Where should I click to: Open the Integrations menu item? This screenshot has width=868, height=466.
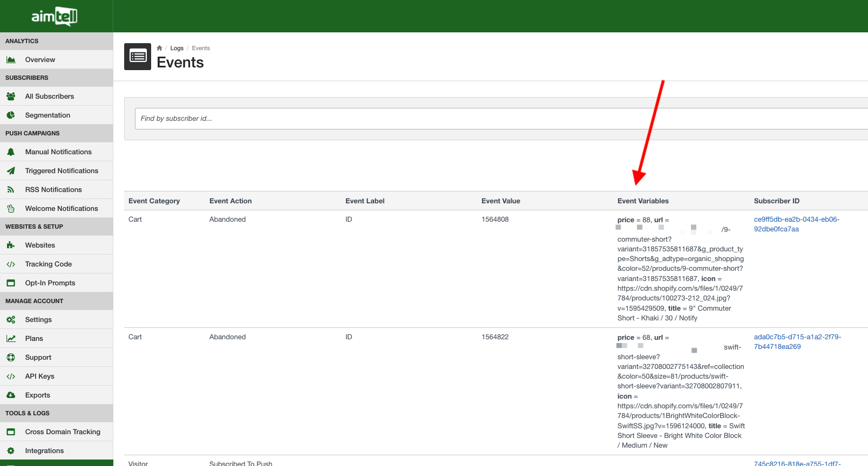pos(44,451)
